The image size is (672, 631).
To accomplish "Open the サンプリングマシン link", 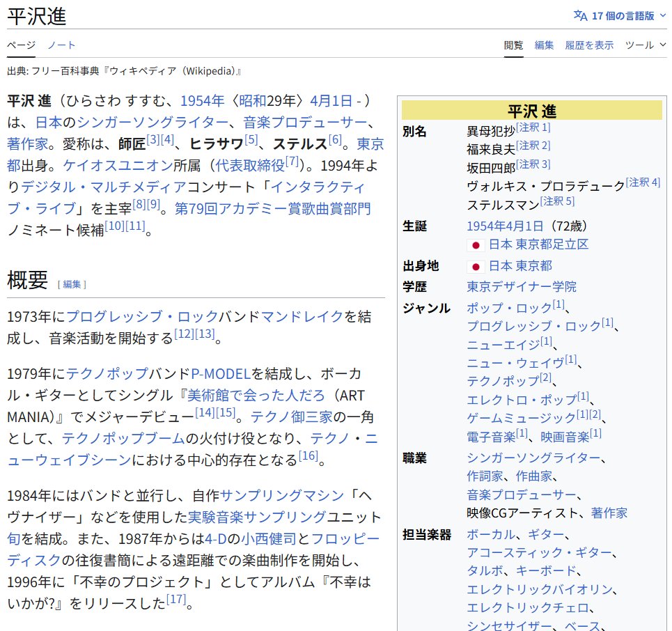I will click(282, 496).
